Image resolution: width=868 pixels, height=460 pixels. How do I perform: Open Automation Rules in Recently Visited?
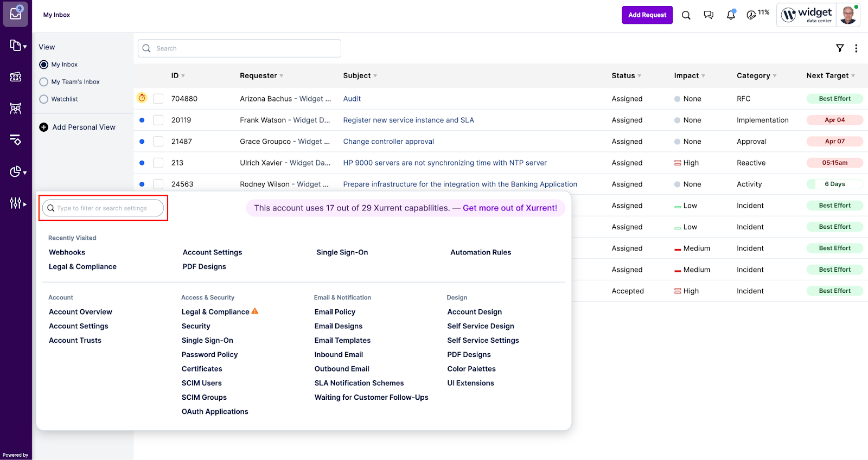tap(481, 252)
